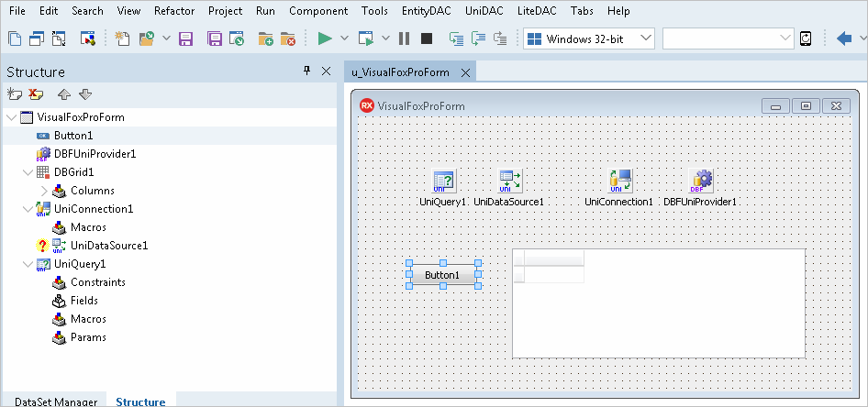This screenshot has height=407, width=868.
Task: Click the Run Until Return debug icon
Action: [x=500, y=38]
